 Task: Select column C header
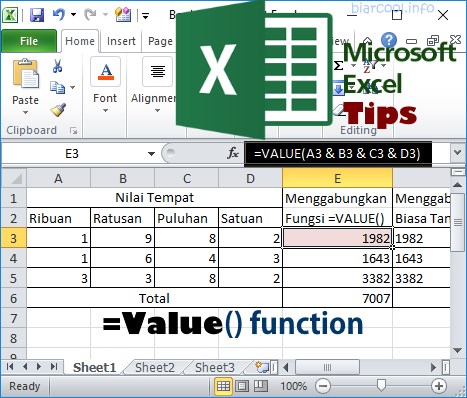tap(186, 179)
